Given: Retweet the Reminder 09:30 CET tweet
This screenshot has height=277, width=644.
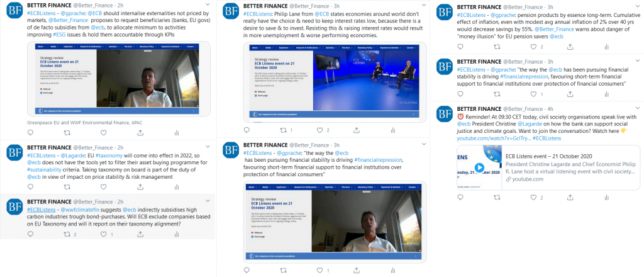Looking at the screenshot, I should (497, 197).
